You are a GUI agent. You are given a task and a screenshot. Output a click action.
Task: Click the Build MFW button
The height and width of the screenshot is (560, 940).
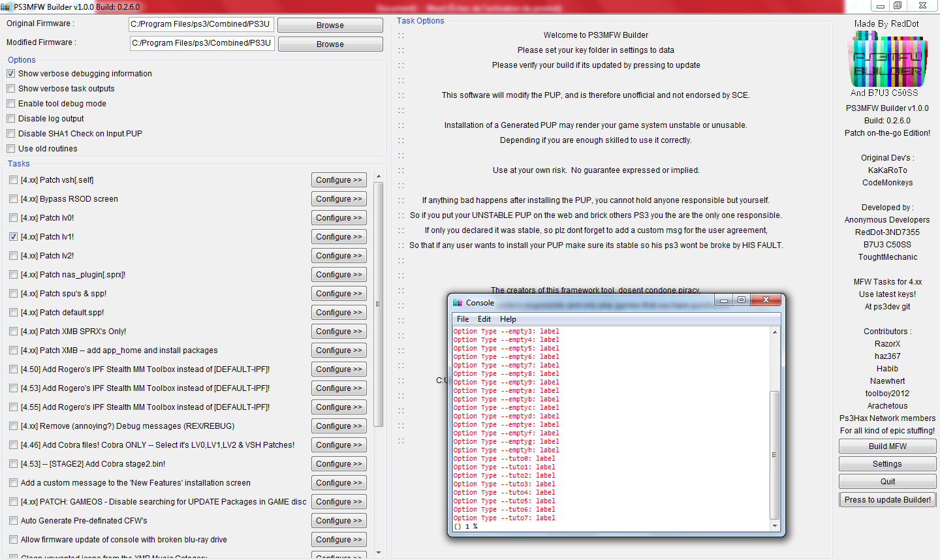coord(888,446)
